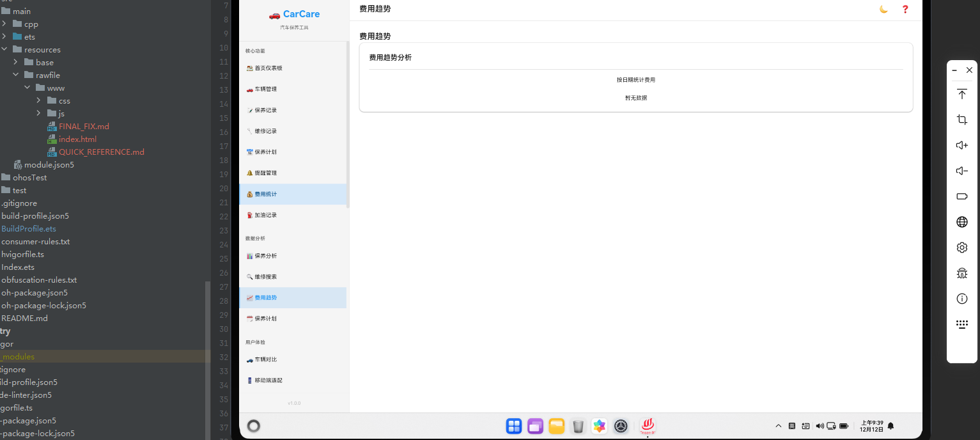The width and height of the screenshot is (980, 440).
Task: Open the 提醒管理 reminder section
Action: [x=266, y=173]
